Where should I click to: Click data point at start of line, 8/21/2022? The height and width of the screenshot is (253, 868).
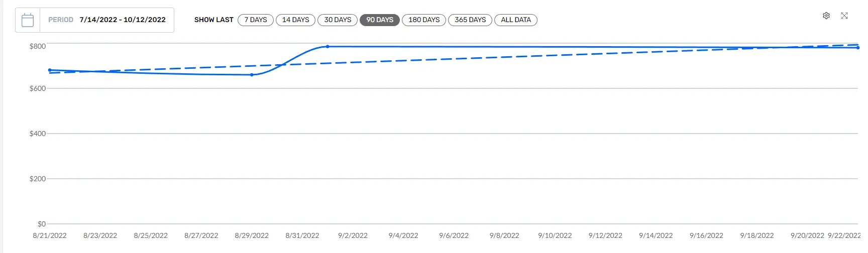(50, 70)
